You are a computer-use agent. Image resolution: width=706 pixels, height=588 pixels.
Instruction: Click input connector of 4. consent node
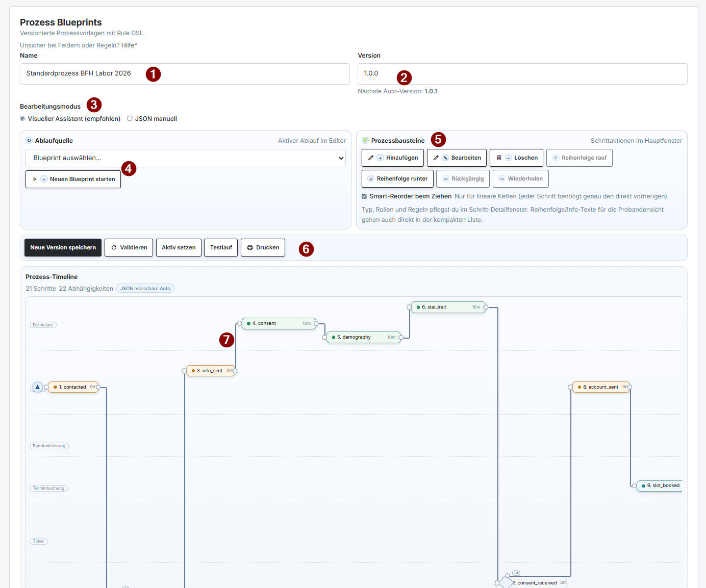tap(239, 323)
